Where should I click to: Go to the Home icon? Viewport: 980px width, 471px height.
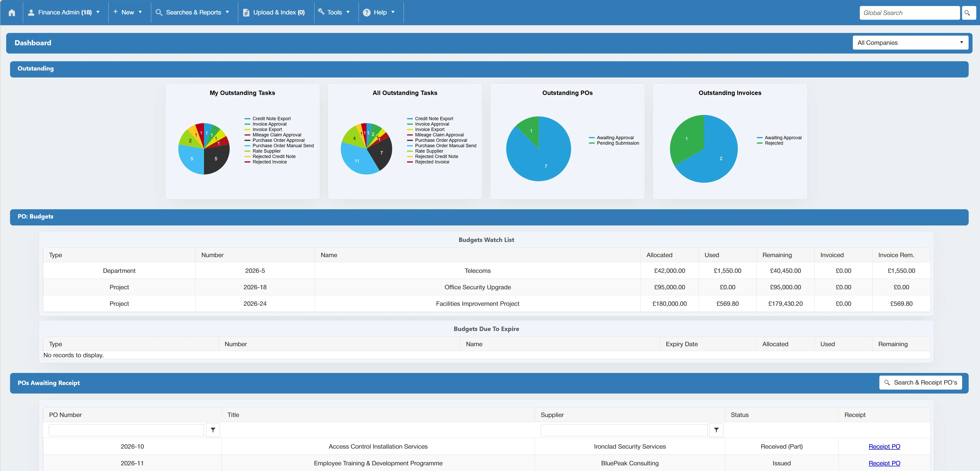pyautogui.click(x=12, y=13)
